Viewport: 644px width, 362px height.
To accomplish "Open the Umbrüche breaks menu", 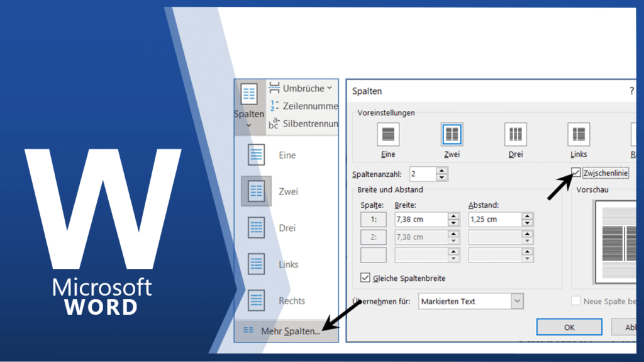I will (x=299, y=88).
